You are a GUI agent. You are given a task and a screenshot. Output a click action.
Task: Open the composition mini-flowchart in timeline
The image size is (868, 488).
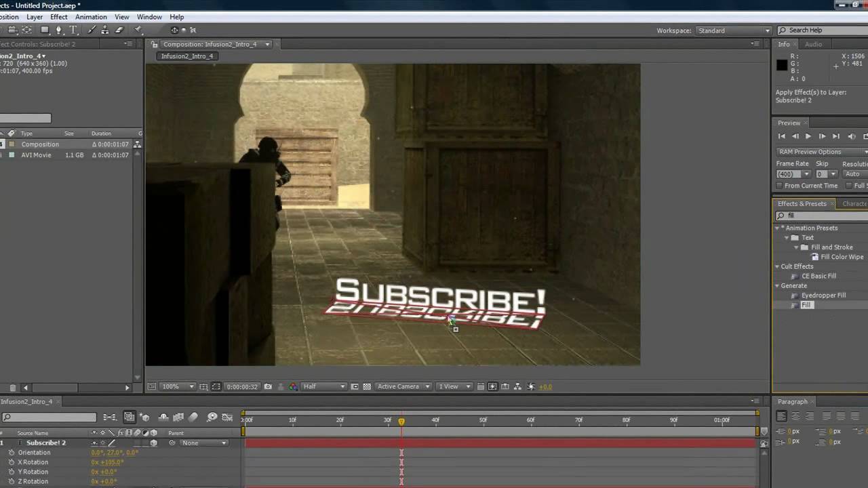point(109,417)
